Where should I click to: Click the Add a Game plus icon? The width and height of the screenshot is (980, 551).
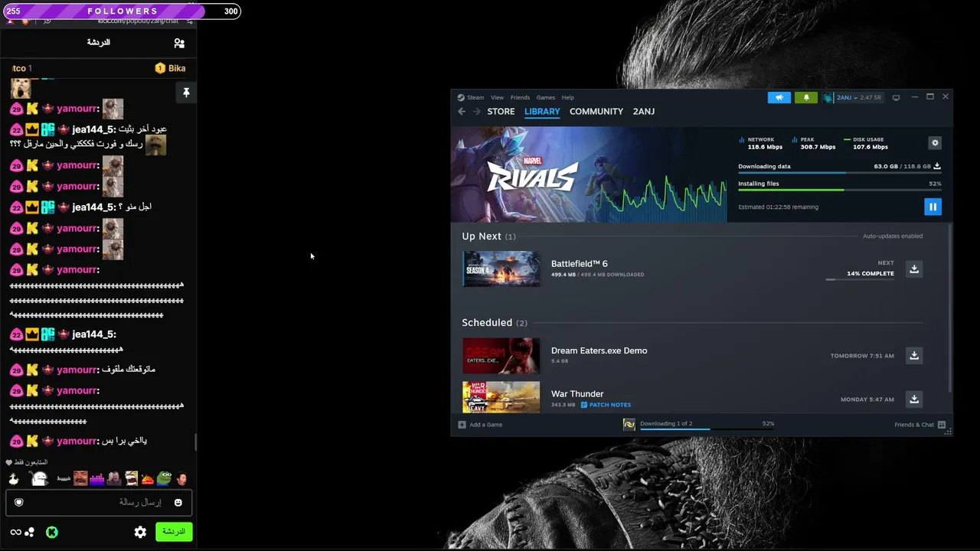coord(462,425)
